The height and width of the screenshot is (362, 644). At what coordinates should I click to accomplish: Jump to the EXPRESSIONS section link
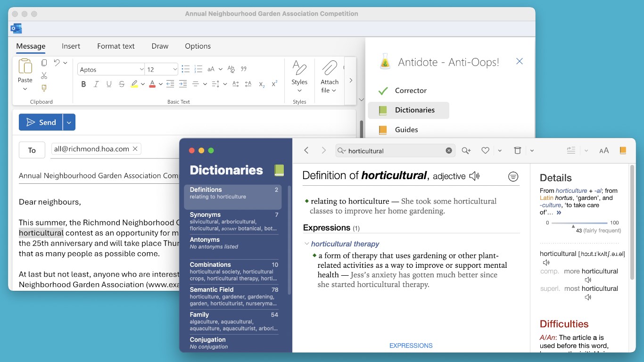[411, 346]
